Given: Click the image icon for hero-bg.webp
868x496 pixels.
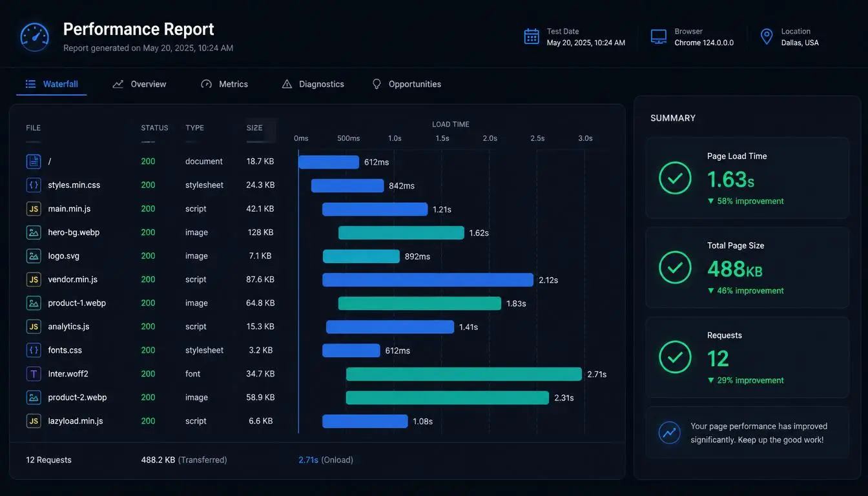Looking at the screenshot, I should click(34, 232).
